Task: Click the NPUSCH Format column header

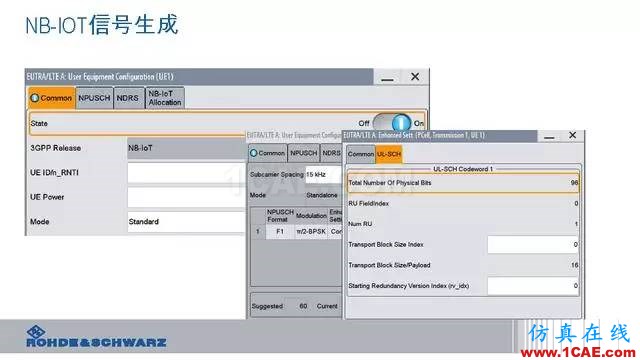Action: point(280,216)
